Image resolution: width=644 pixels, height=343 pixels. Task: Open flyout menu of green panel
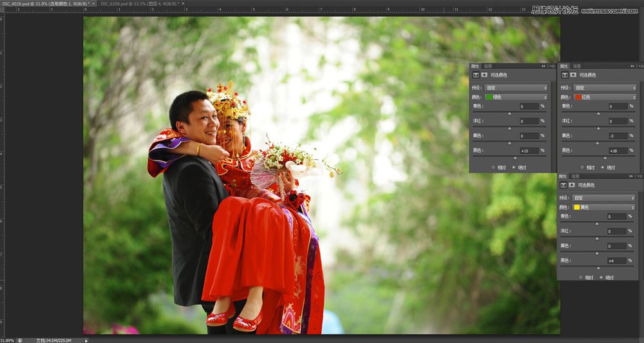coord(553,66)
